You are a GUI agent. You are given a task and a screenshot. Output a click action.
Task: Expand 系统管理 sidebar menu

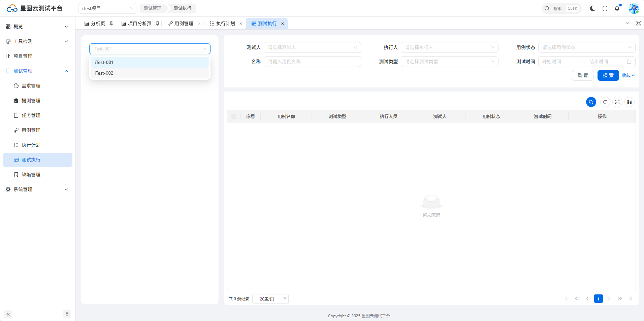click(37, 189)
